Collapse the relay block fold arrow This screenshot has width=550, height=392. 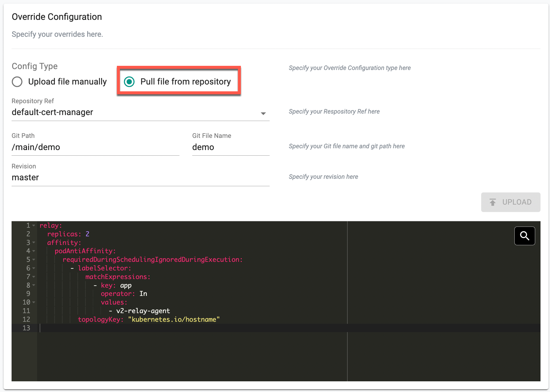click(x=34, y=226)
